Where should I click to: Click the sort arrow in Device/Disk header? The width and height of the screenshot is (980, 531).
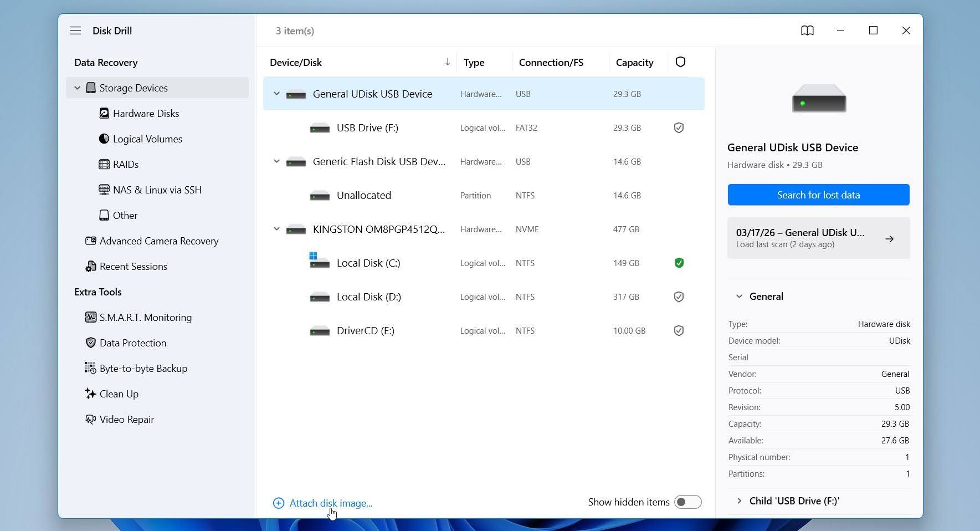pos(447,62)
